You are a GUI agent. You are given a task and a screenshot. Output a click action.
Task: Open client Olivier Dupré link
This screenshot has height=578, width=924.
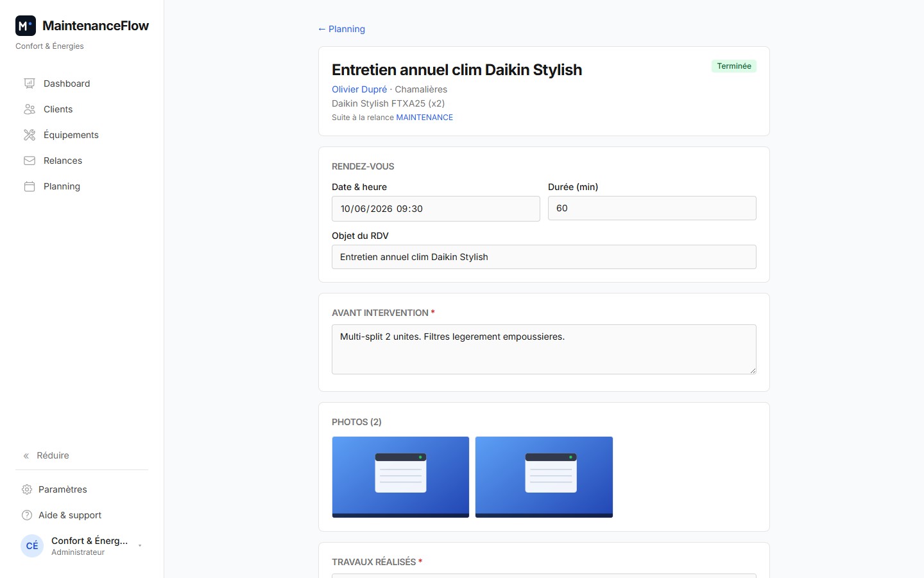point(359,89)
